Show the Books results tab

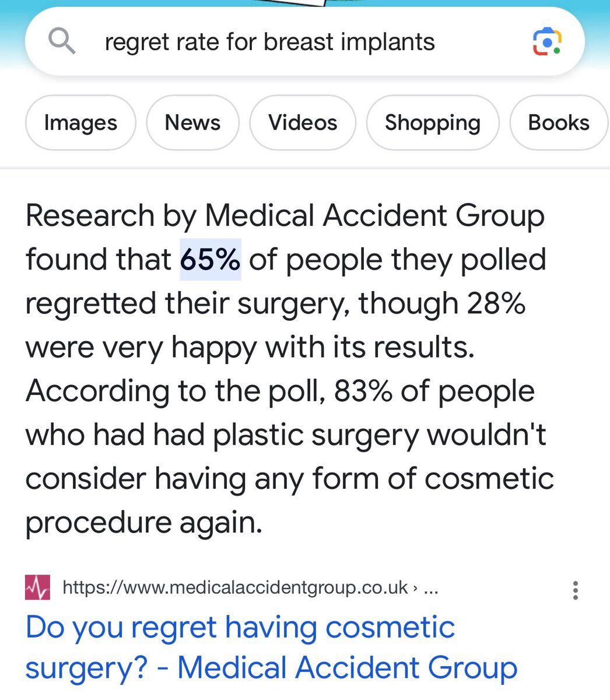point(558,123)
